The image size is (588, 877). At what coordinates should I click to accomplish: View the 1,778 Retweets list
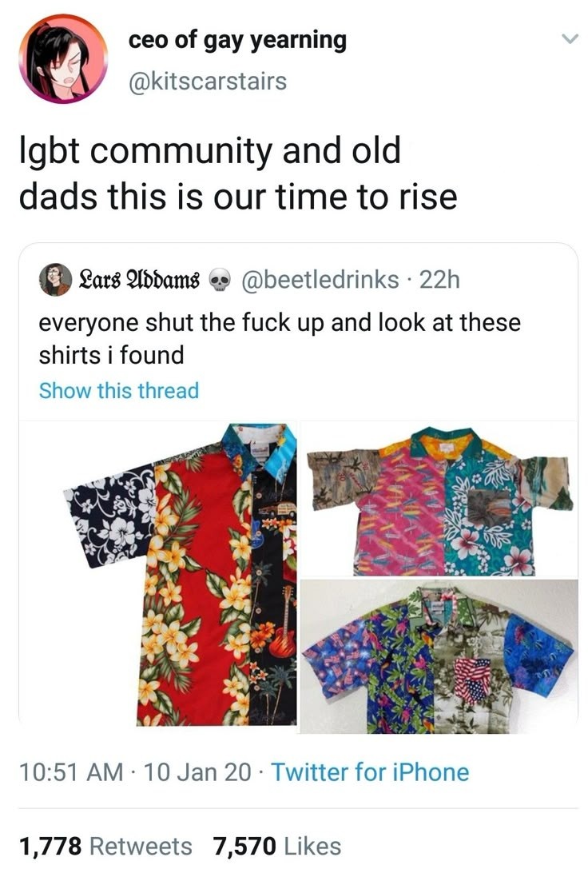(x=105, y=846)
